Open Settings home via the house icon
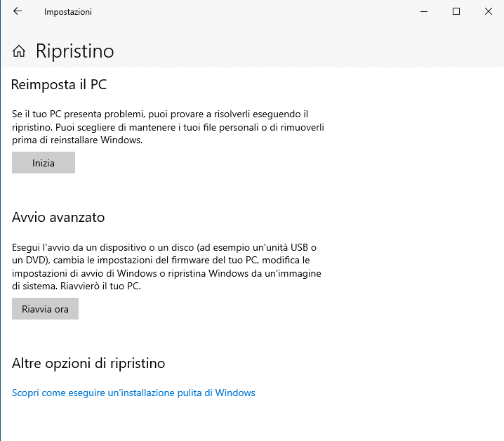The height and width of the screenshot is (441, 504). pos(19,51)
